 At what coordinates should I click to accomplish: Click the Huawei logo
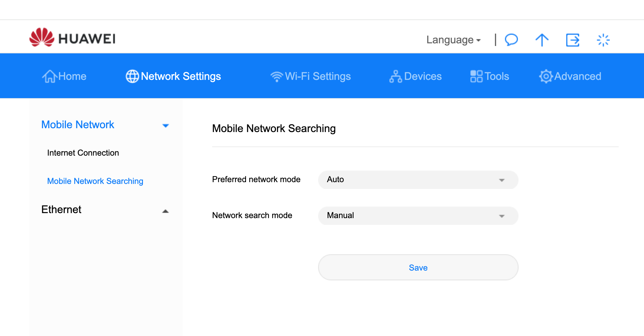[72, 38]
